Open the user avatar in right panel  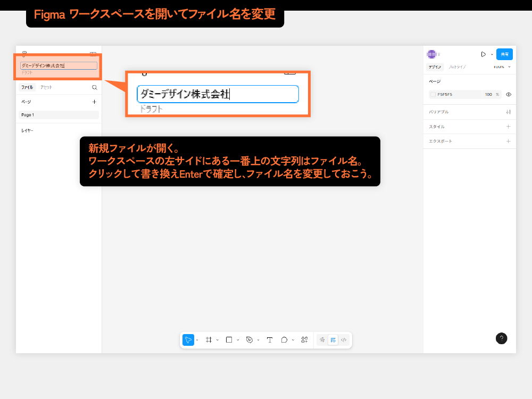(431, 54)
